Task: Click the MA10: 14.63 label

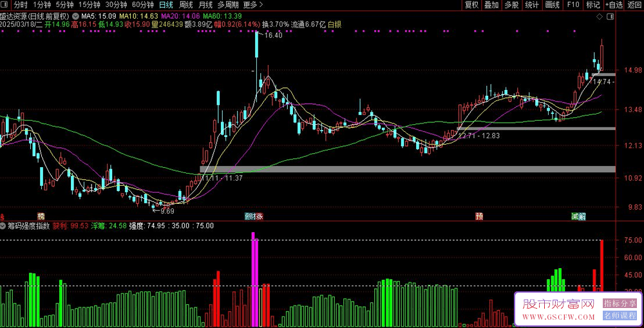Action: point(139,16)
